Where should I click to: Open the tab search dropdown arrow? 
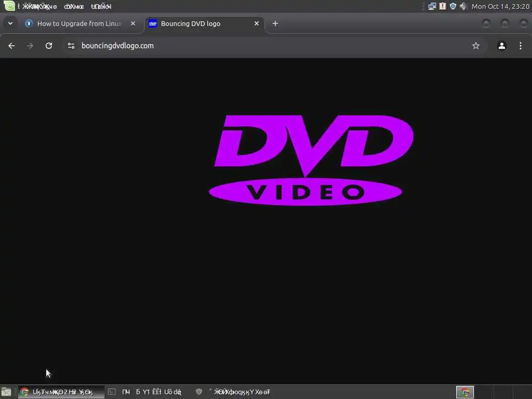(10, 23)
